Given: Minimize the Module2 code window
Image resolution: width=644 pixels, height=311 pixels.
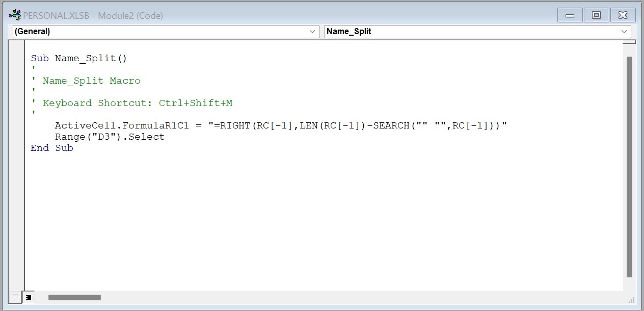Looking at the screenshot, I should (570, 15).
